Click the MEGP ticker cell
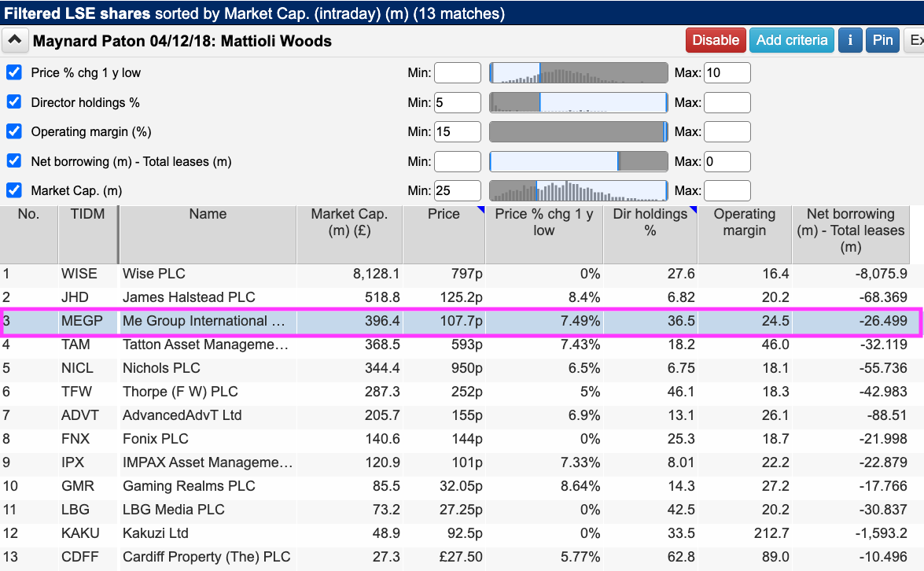The image size is (924, 571). (x=82, y=321)
